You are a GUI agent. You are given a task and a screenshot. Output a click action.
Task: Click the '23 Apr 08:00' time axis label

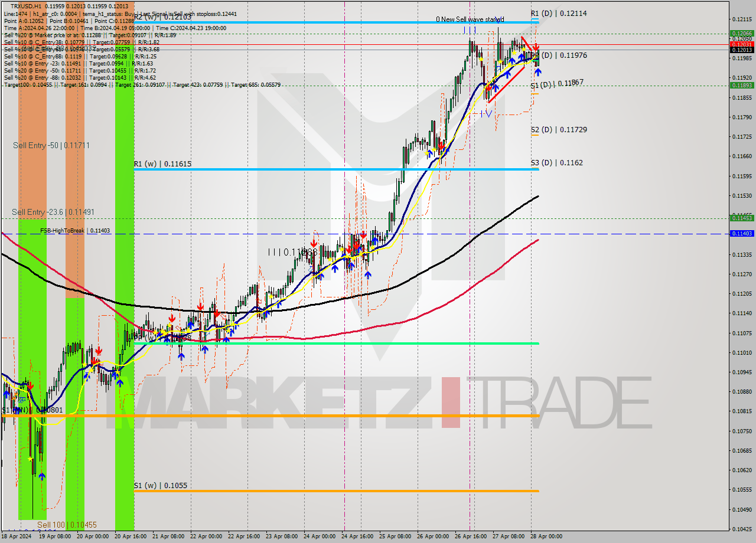(x=281, y=537)
